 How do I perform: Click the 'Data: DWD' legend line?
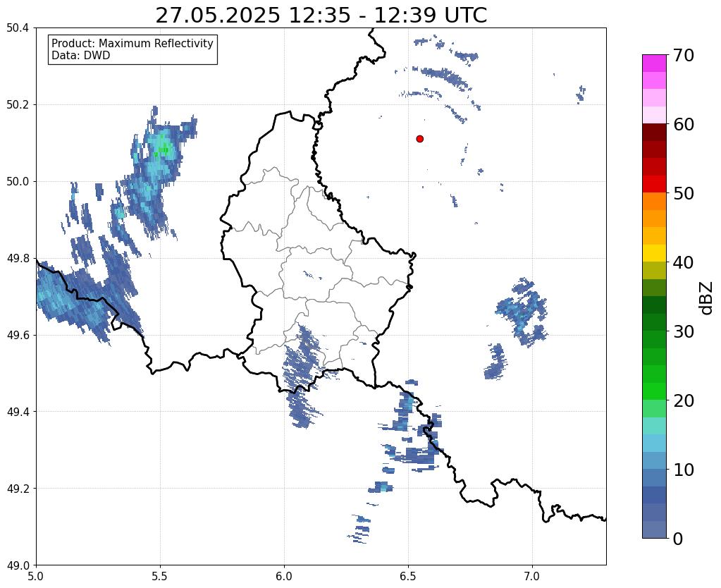click(x=81, y=56)
